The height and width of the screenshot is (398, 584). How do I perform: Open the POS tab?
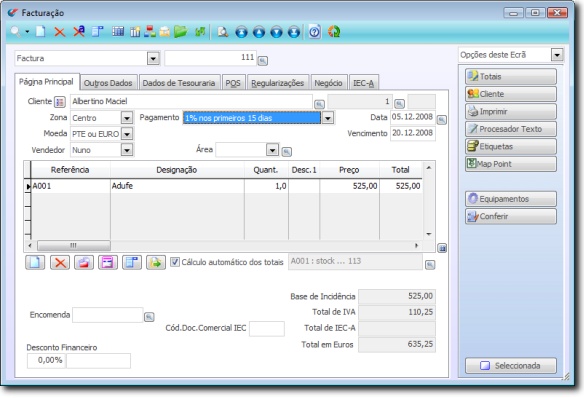(233, 83)
